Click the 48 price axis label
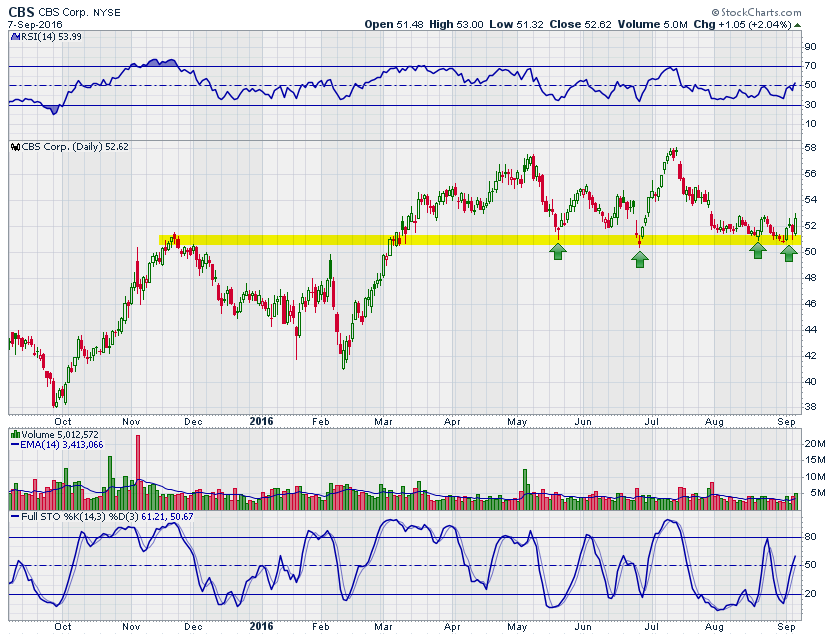This screenshot has width=832, height=636. click(x=810, y=278)
